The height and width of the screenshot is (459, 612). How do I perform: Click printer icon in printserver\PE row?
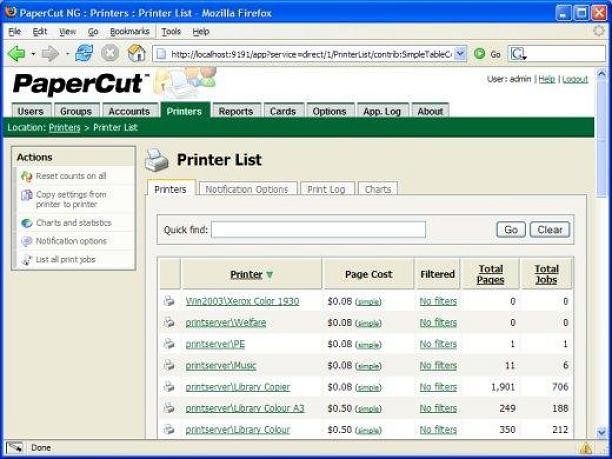click(169, 344)
